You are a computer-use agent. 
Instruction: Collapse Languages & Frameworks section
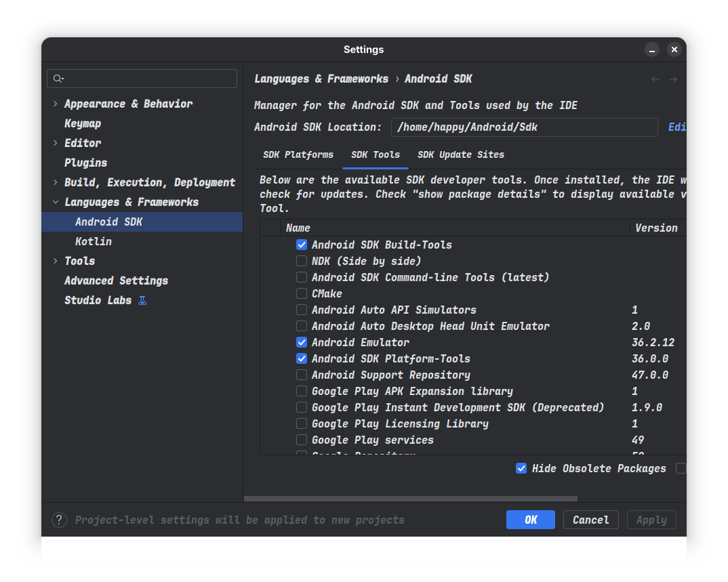pos(56,202)
